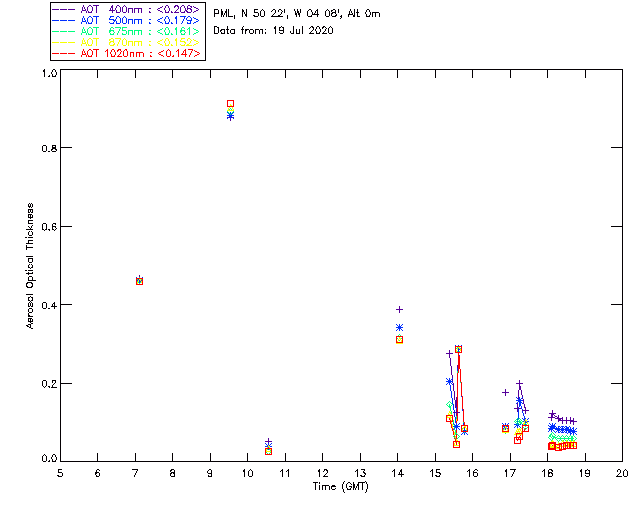Click the hour 11 tick label on x-axis
The image size is (640, 512).
coord(285,473)
